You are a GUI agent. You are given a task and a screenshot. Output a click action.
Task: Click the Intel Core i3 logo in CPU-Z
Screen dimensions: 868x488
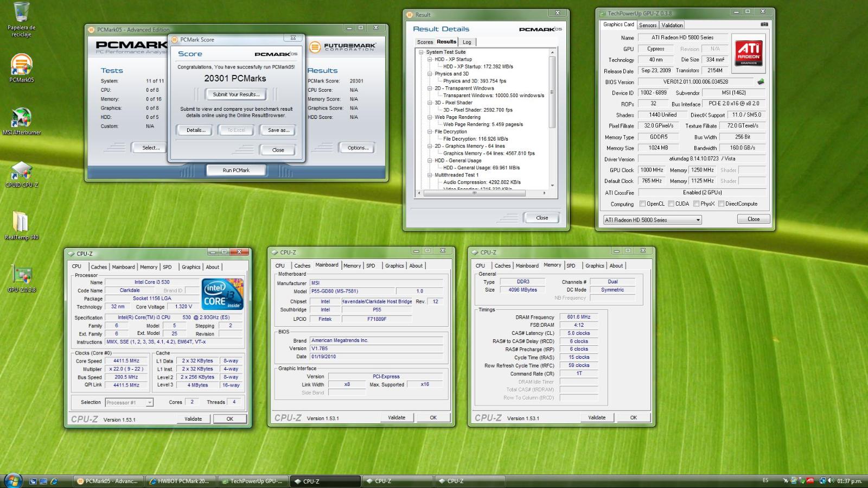point(222,294)
